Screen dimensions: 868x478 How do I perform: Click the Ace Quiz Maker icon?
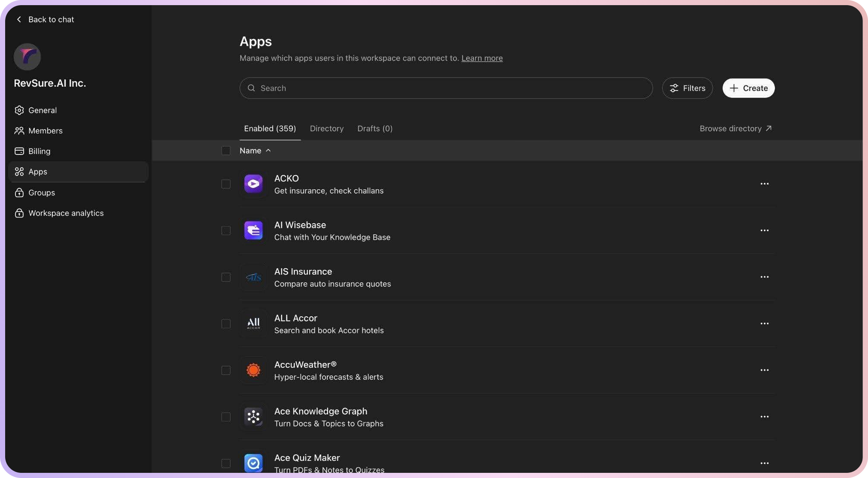(x=253, y=463)
